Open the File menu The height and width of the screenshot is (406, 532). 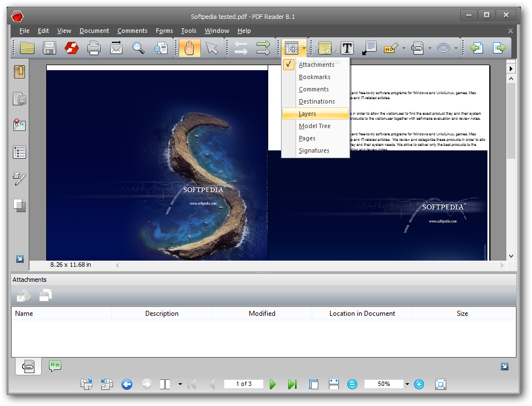pos(24,31)
